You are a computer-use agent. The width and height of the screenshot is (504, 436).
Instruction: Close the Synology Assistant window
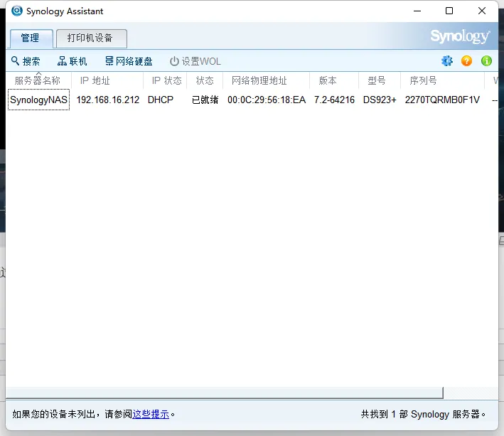coord(482,11)
